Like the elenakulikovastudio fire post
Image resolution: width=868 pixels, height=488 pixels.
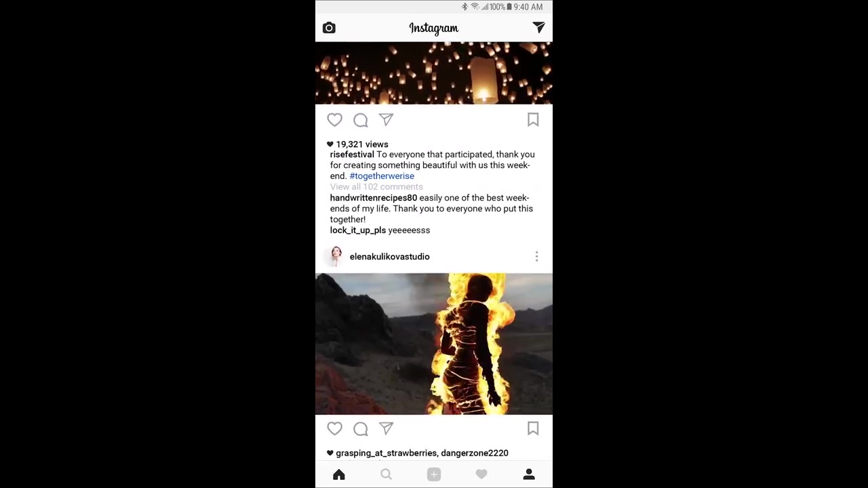[x=335, y=428]
